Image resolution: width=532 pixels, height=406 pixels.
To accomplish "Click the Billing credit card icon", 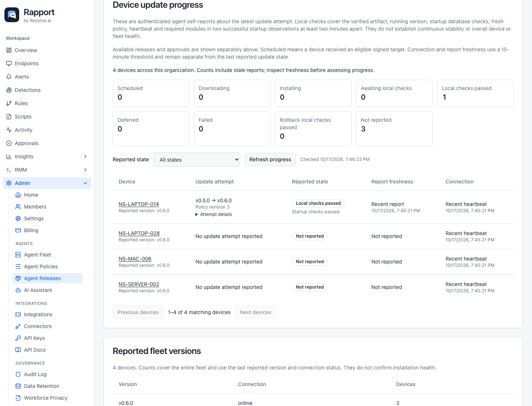I will pyautogui.click(x=18, y=230).
